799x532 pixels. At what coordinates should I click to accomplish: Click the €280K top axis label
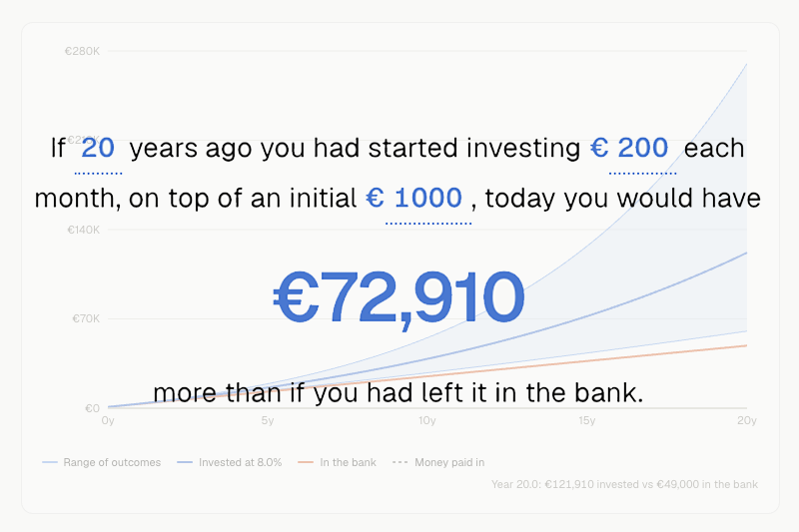pos(83,51)
